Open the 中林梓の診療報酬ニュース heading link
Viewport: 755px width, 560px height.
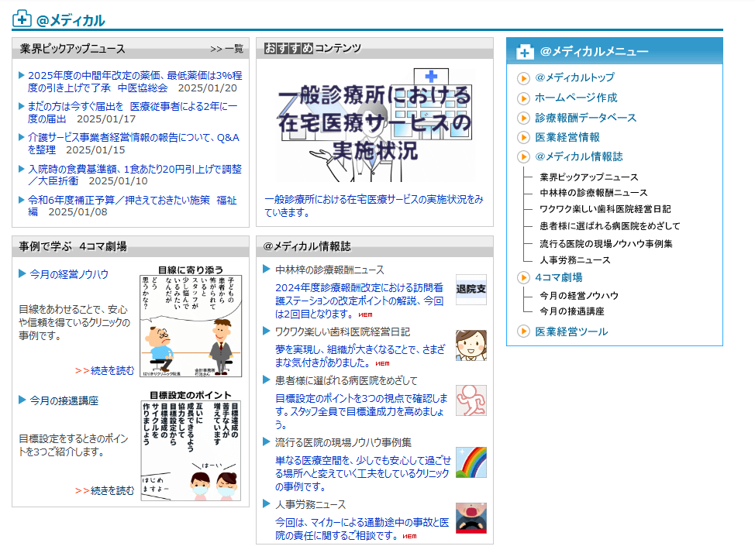(x=329, y=270)
